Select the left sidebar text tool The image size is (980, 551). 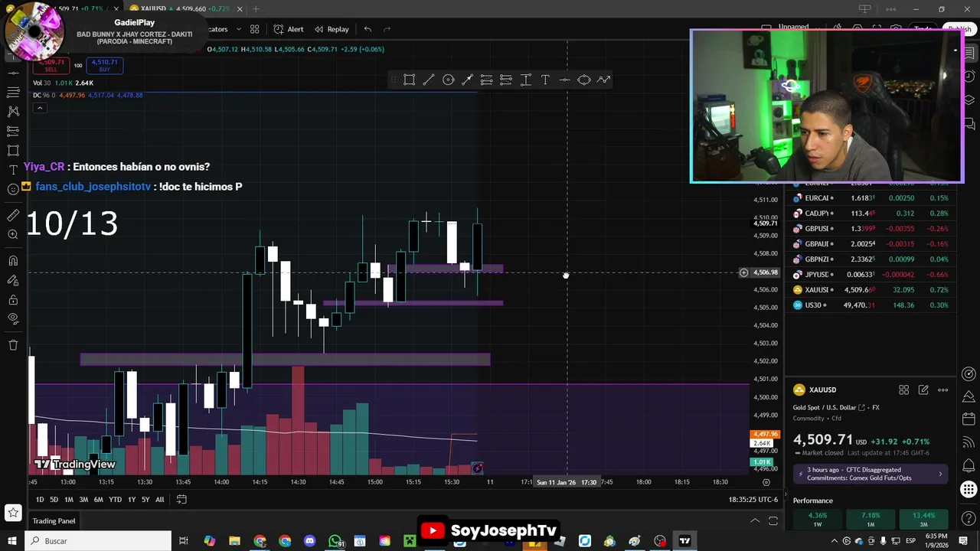pyautogui.click(x=13, y=170)
